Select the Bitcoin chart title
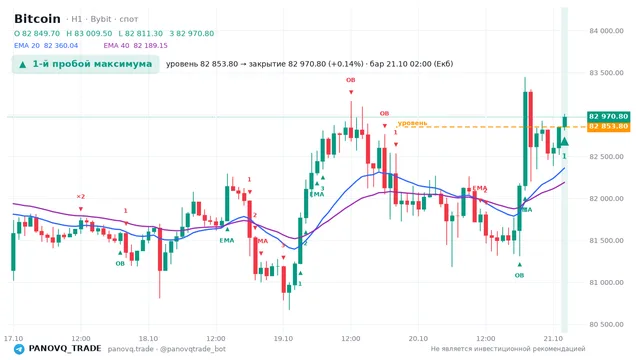Viewport: 640px width, 360px height. 37,19
